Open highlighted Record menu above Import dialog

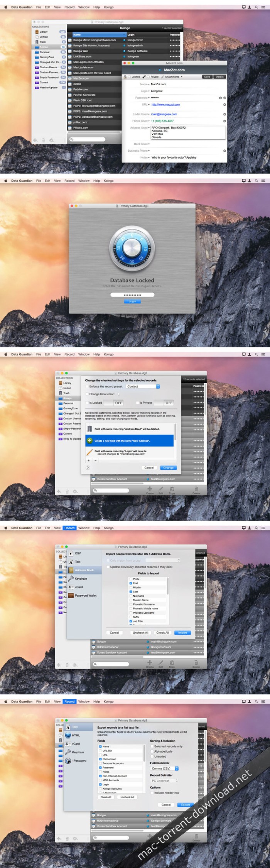[x=69, y=528]
